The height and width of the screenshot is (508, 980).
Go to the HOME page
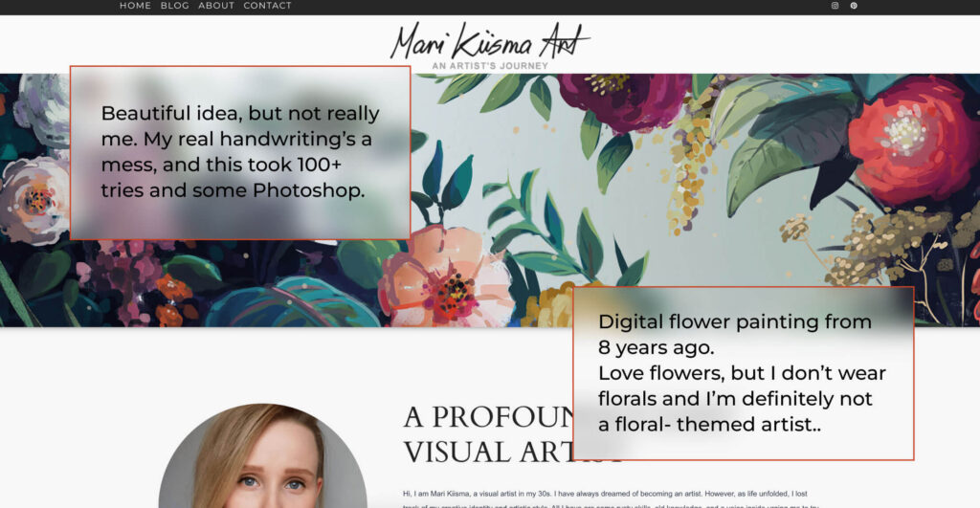[135, 6]
